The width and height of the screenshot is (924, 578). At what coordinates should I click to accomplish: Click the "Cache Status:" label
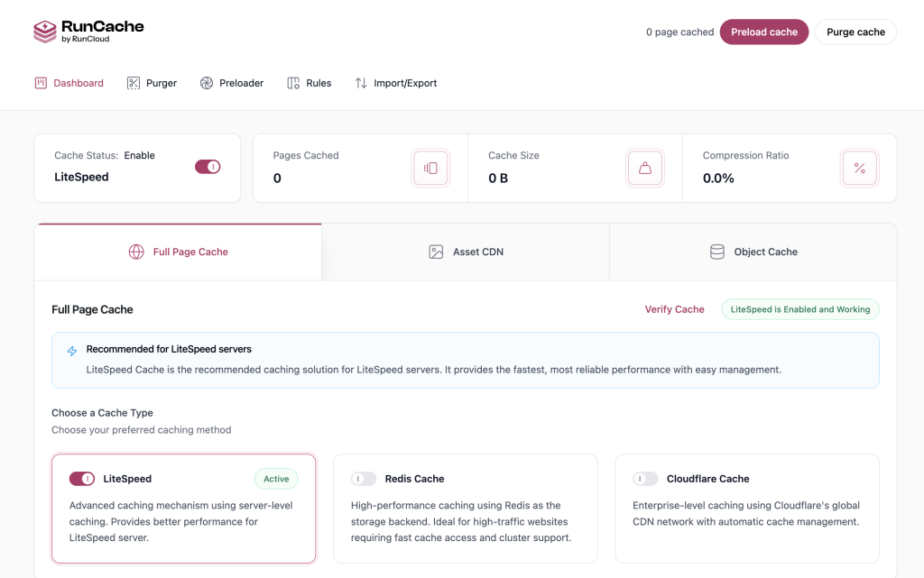coord(86,155)
